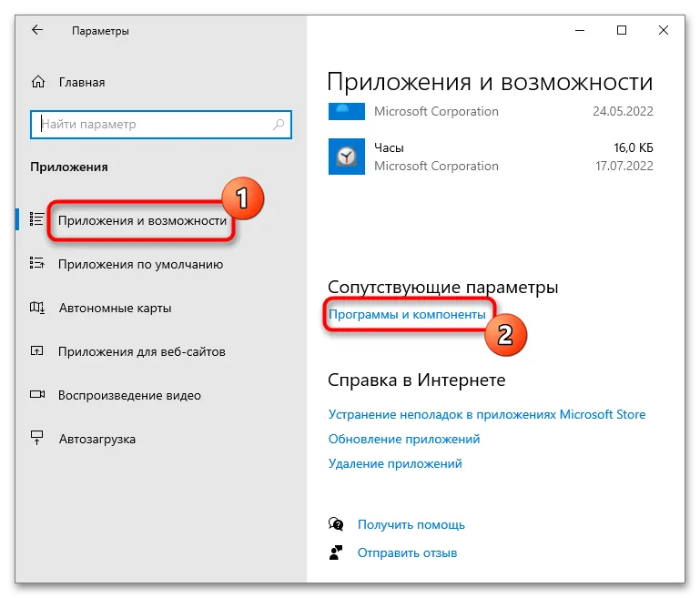Click the Обновление приложений link
This screenshot has width=700, height=598.
403,439
